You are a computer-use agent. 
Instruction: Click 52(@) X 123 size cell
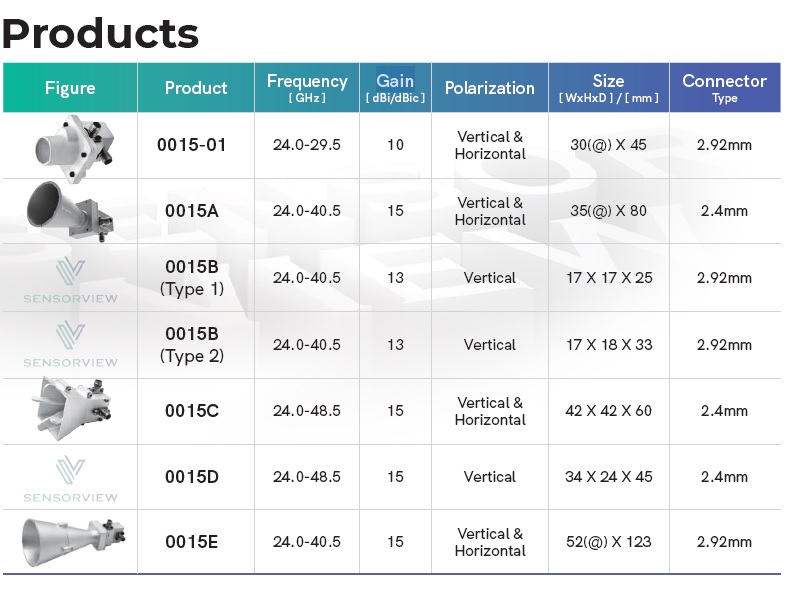tap(608, 542)
